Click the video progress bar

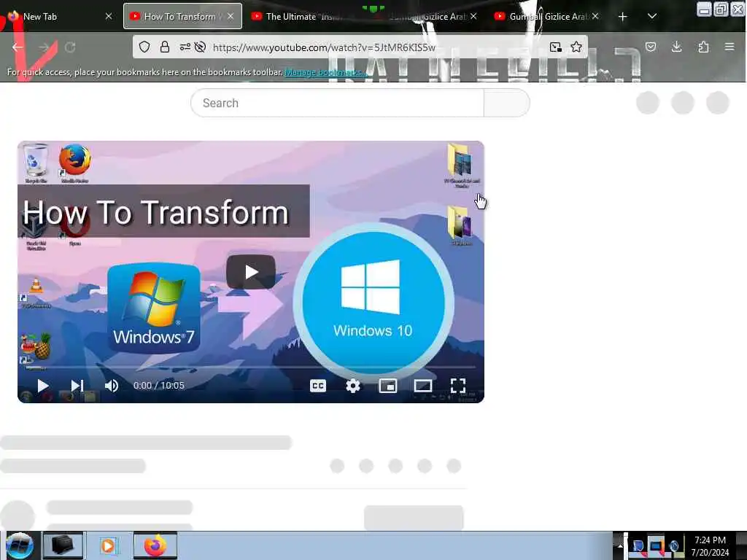pyautogui.click(x=251, y=367)
